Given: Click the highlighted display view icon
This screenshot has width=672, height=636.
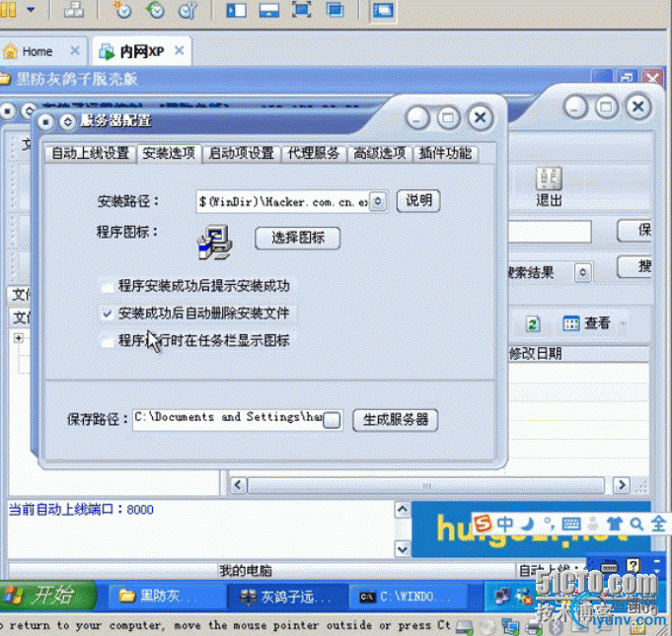Looking at the screenshot, I should (x=383, y=10).
